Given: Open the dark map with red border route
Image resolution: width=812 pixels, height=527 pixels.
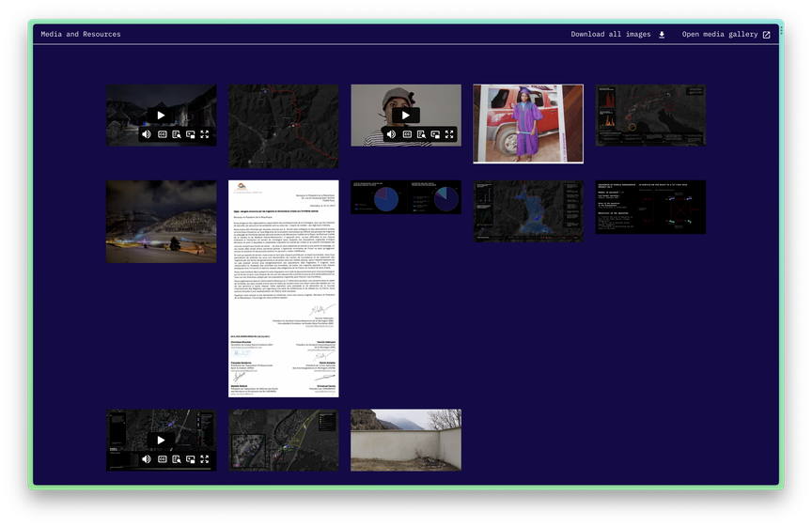Looking at the screenshot, I should 284,126.
